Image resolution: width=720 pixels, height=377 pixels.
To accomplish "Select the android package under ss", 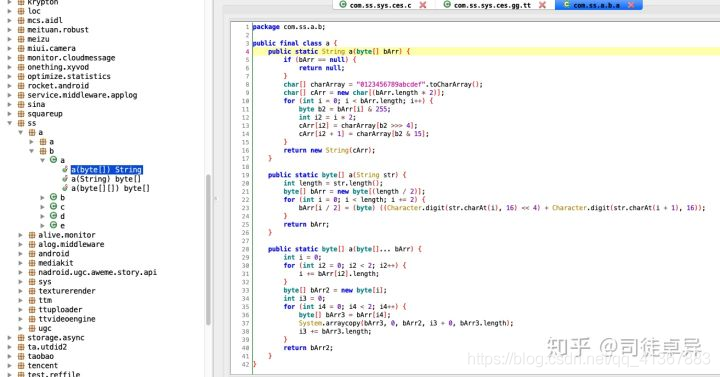I will 54,254.
